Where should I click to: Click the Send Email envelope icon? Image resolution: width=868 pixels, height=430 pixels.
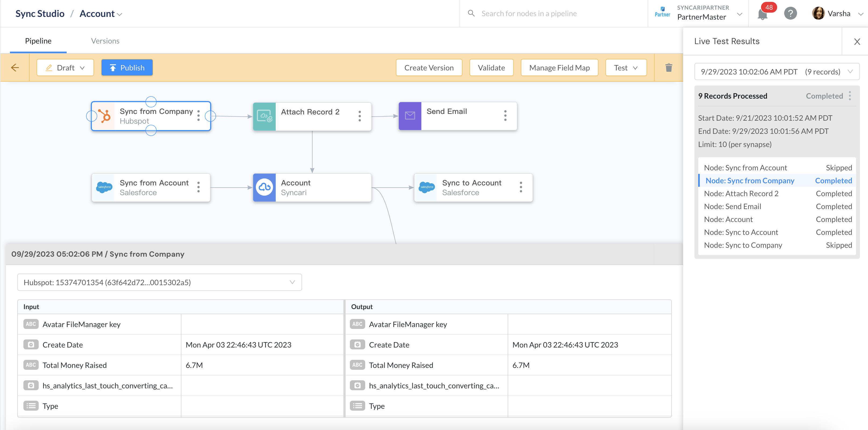[x=410, y=116]
